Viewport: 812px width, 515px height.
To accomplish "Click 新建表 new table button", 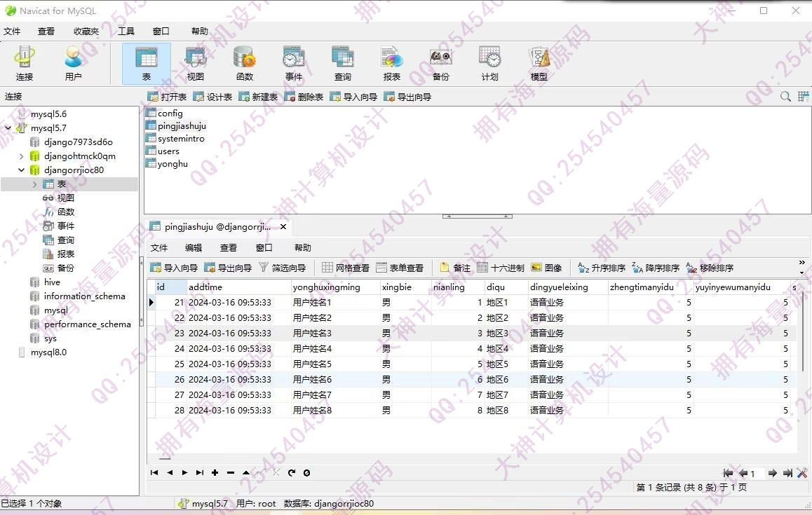I will (x=258, y=97).
